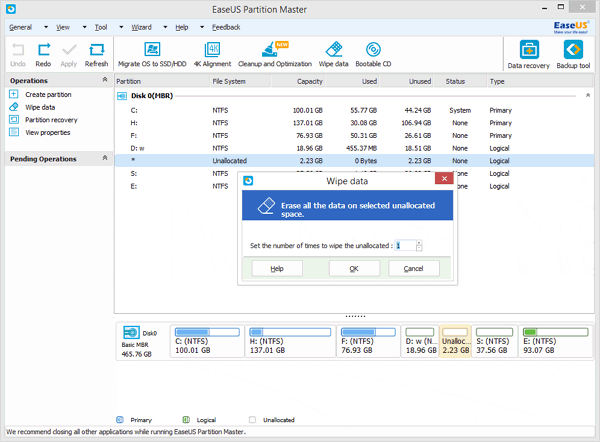Collapse the Disk 0 partition group
This screenshot has height=442, width=600.
pos(588,95)
